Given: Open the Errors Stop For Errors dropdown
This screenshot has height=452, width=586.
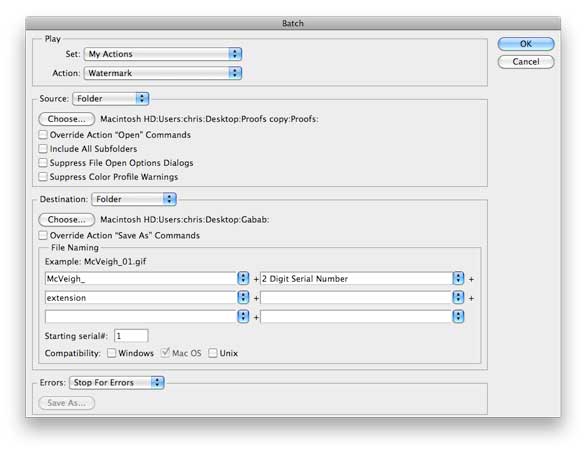Looking at the screenshot, I should coord(117,382).
